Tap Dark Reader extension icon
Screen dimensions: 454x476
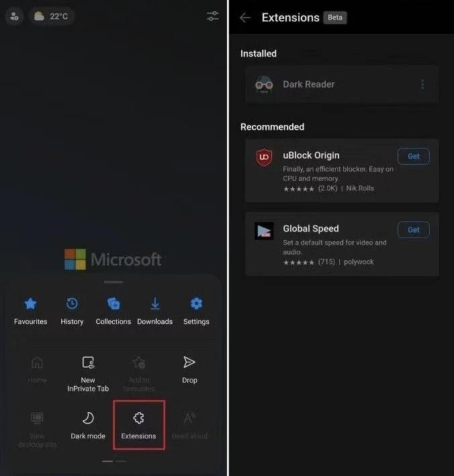(x=264, y=85)
